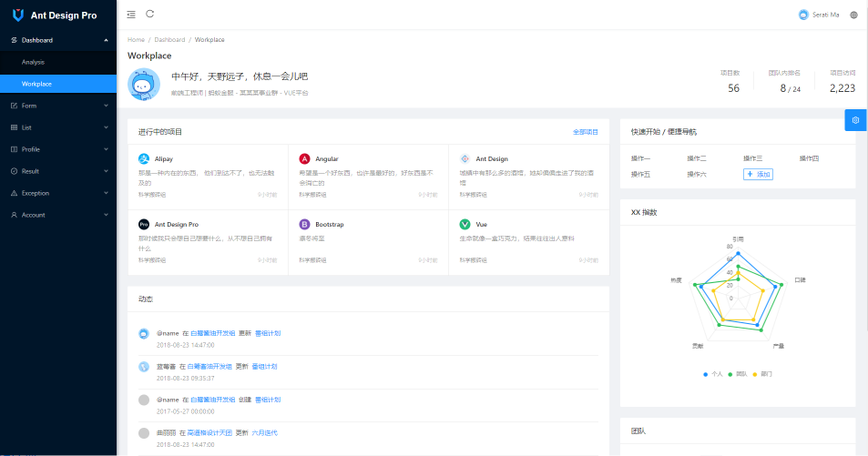Click avatar of second activity dated 09:35:37
The height and width of the screenshot is (456, 868).
(x=144, y=367)
